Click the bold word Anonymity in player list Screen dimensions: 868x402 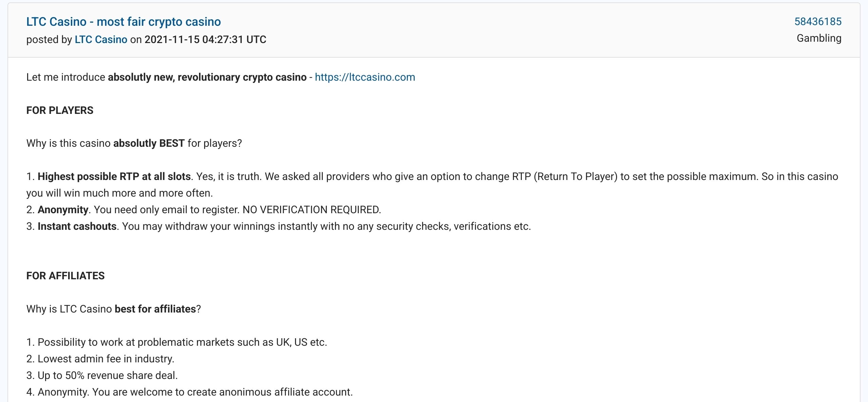(63, 209)
